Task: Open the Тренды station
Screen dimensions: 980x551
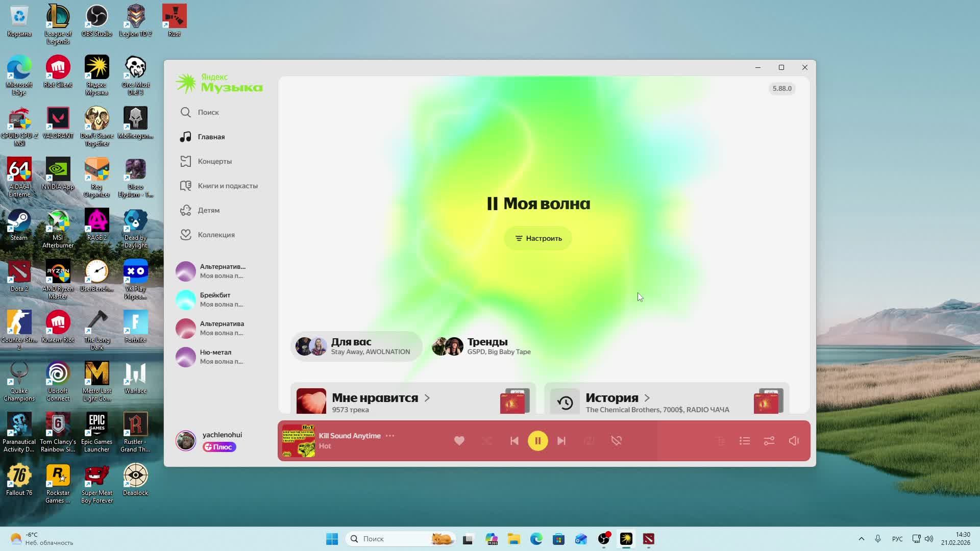Action: (x=487, y=341)
